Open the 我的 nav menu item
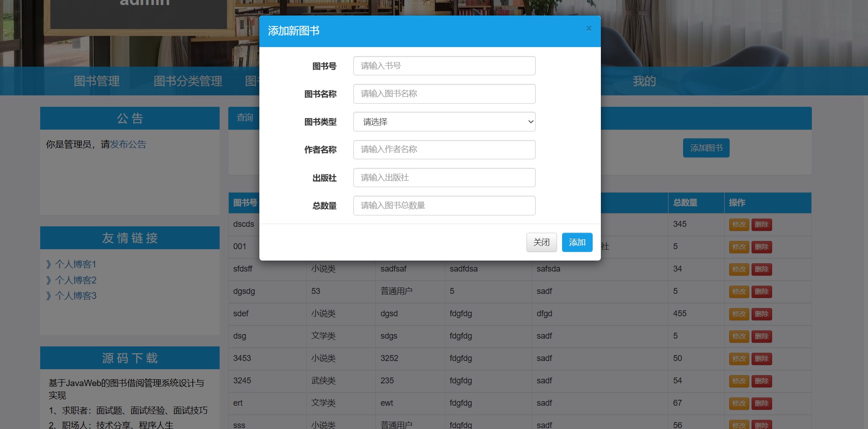The width and height of the screenshot is (868, 429). [x=644, y=81]
